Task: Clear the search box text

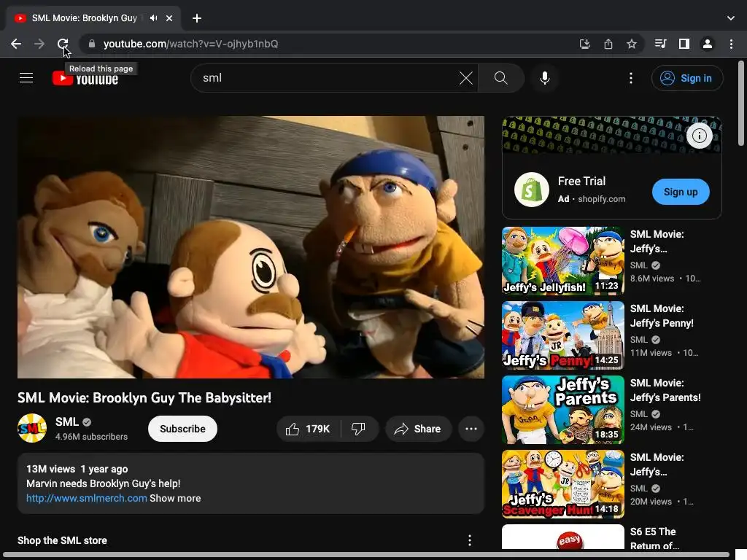Action: 466,77
